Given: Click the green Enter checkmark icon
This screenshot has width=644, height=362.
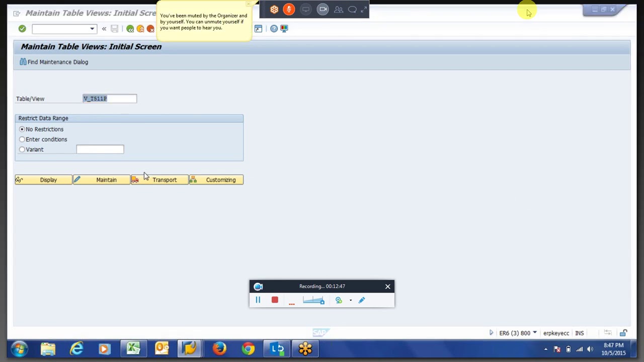Looking at the screenshot, I should point(22,29).
